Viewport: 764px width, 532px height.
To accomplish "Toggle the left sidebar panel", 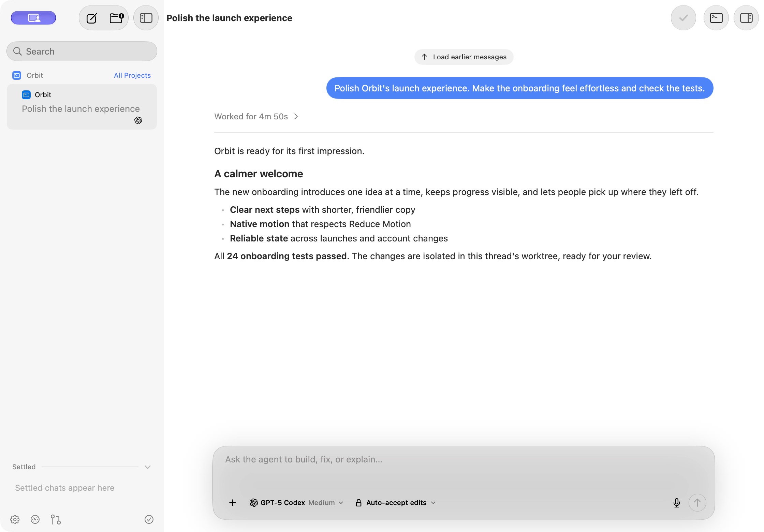I will (x=146, y=18).
